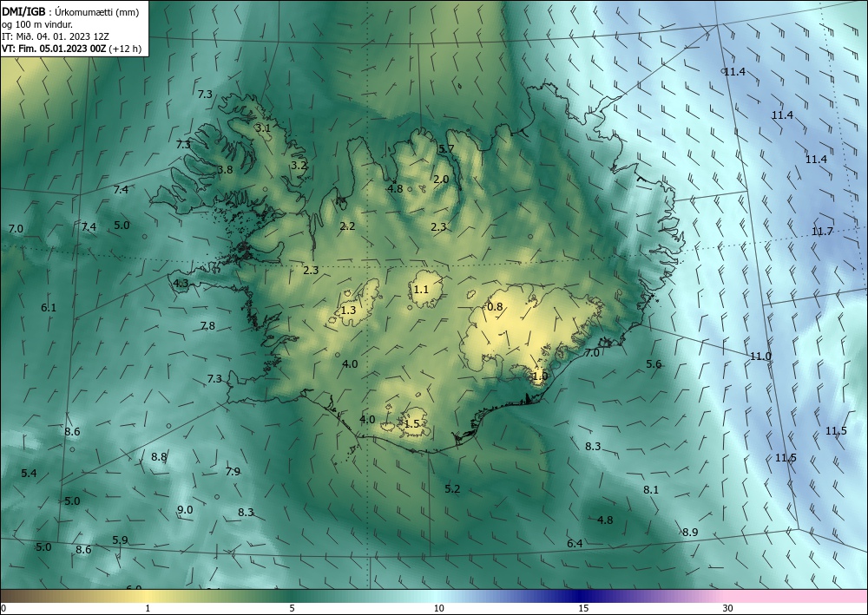This screenshot has height=615, width=868.
Task: Click the '0' label on the color scale
Action: click(x=3, y=608)
